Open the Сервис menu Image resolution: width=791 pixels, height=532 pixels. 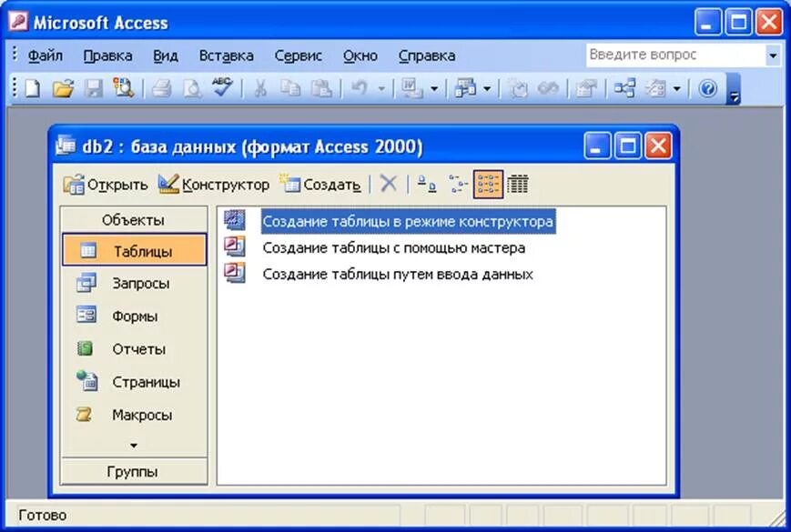point(299,55)
